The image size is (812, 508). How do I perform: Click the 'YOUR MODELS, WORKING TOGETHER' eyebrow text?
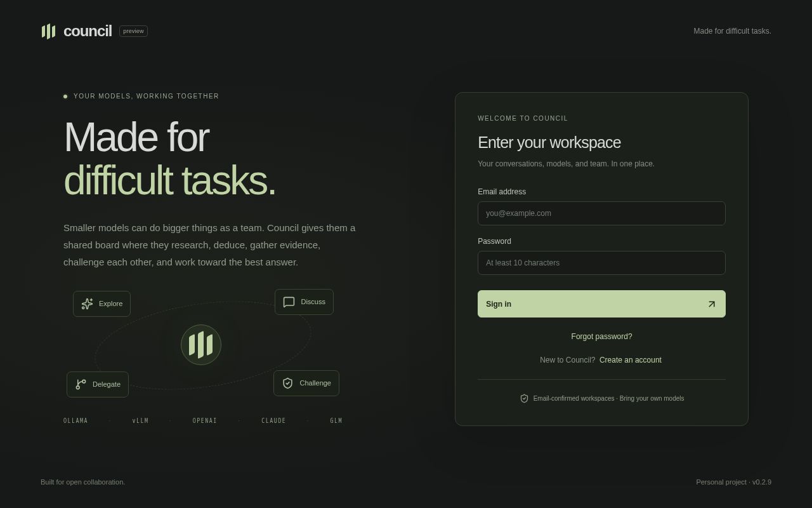click(x=147, y=97)
